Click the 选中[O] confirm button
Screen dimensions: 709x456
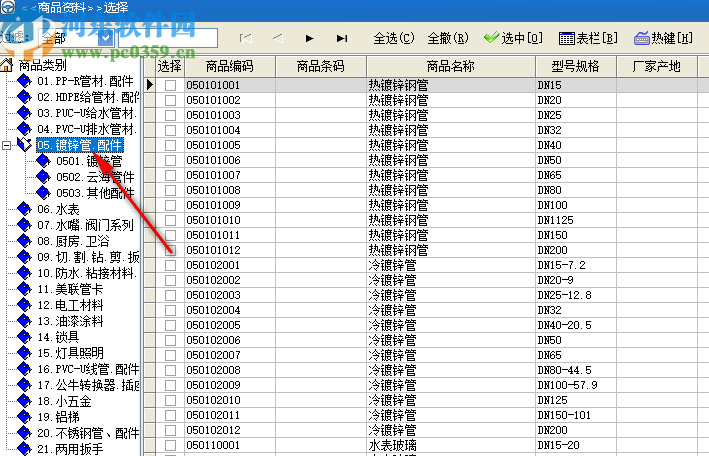tap(512, 38)
